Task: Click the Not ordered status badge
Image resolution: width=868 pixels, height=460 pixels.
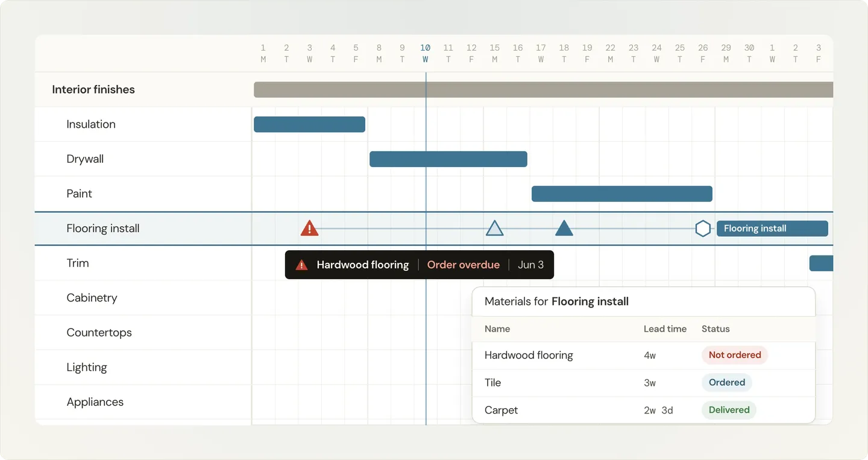Action: [x=735, y=355]
